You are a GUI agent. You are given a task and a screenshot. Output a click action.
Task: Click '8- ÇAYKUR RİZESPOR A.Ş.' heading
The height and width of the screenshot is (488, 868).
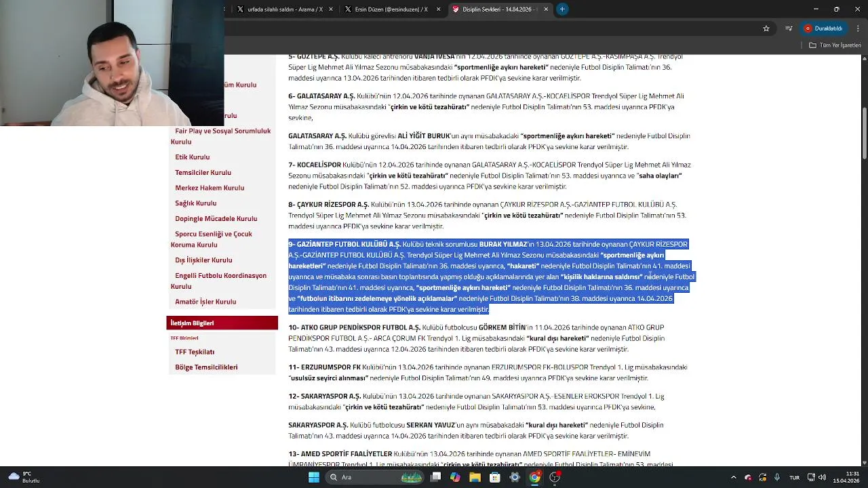tap(328, 205)
